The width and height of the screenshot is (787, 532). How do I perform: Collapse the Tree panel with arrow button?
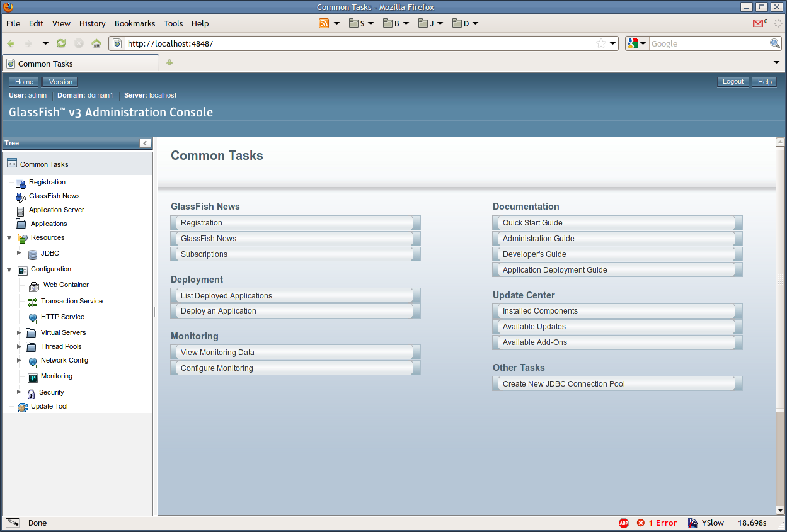(x=145, y=143)
